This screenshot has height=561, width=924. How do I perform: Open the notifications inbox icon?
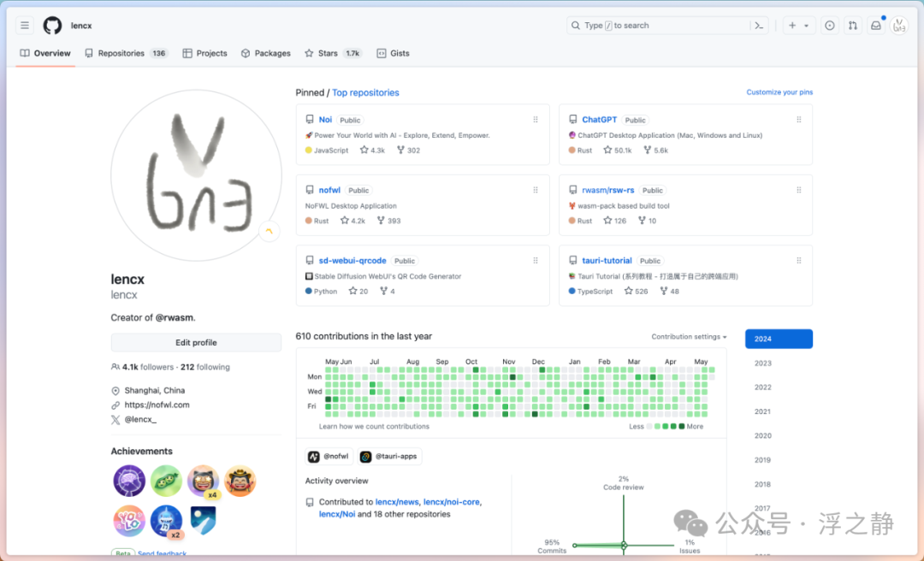tap(876, 26)
